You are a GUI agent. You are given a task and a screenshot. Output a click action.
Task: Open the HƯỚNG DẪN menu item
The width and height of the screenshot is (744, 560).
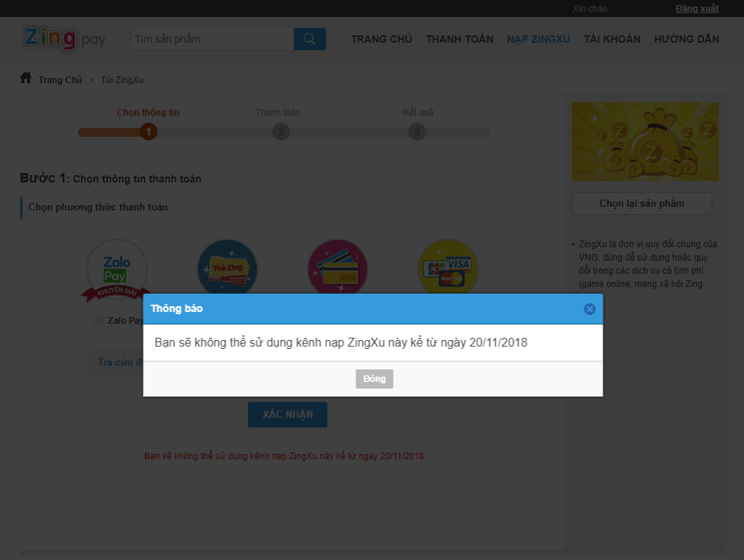[687, 39]
